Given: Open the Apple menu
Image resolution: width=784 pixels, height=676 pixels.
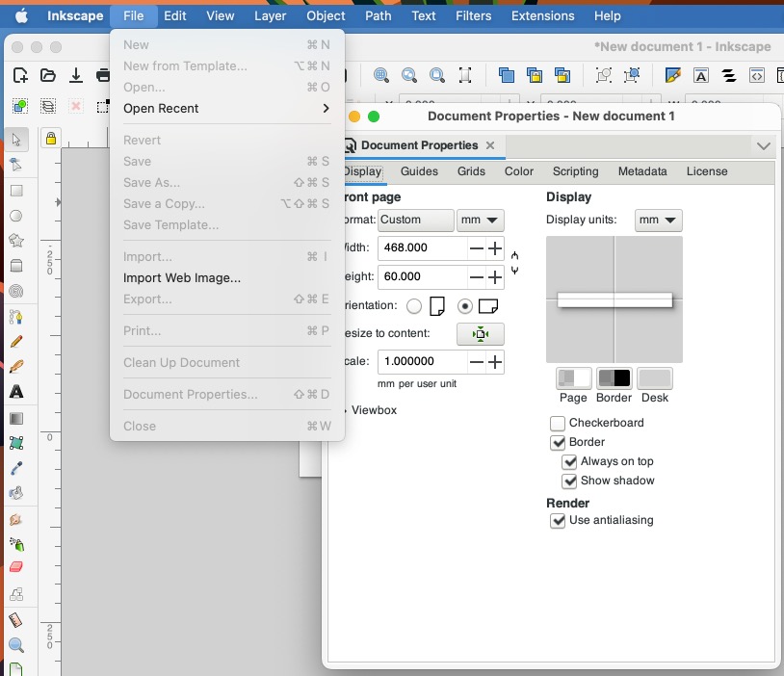Looking at the screenshot, I should [21, 16].
